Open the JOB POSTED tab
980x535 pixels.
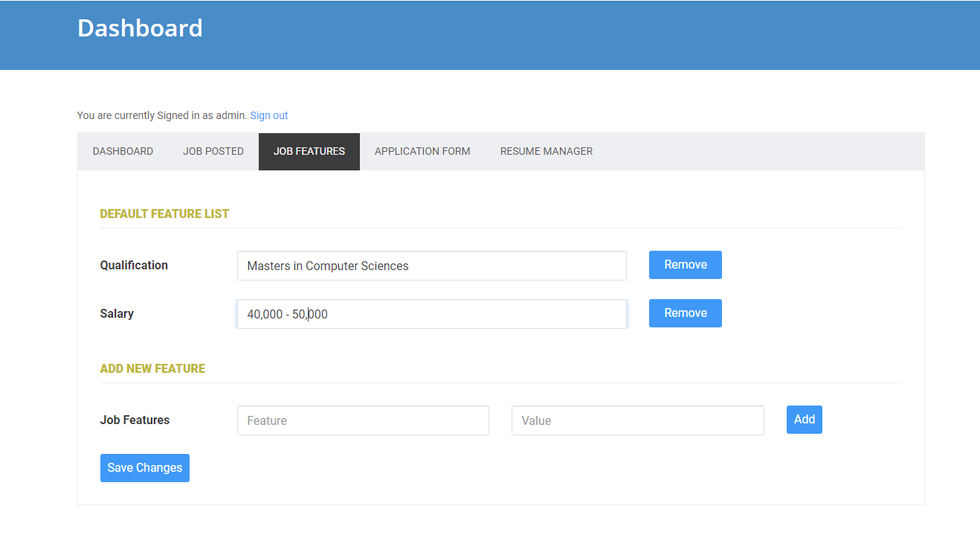213,151
